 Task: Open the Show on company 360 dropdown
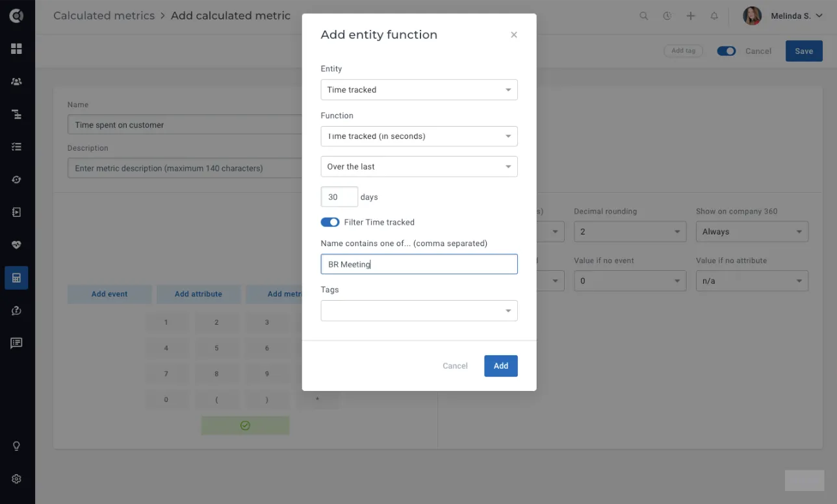pos(752,231)
